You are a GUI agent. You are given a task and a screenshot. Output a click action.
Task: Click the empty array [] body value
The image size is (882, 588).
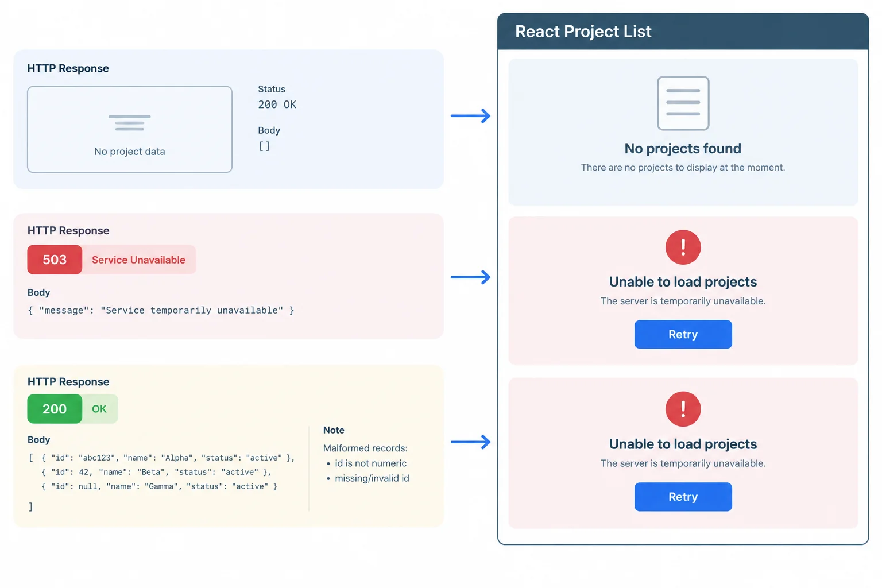[x=264, y=146]
